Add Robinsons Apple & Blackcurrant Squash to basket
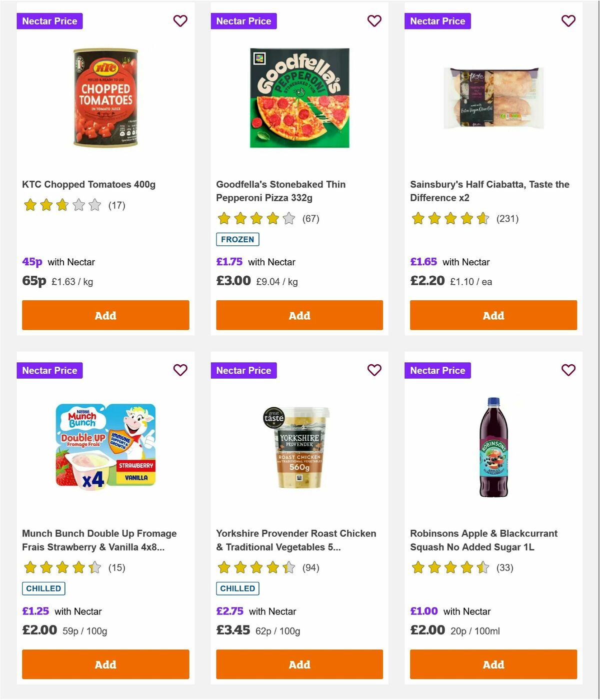Image resolution: width=600 pixels, height=700 pixels. (x=493, y=665)
